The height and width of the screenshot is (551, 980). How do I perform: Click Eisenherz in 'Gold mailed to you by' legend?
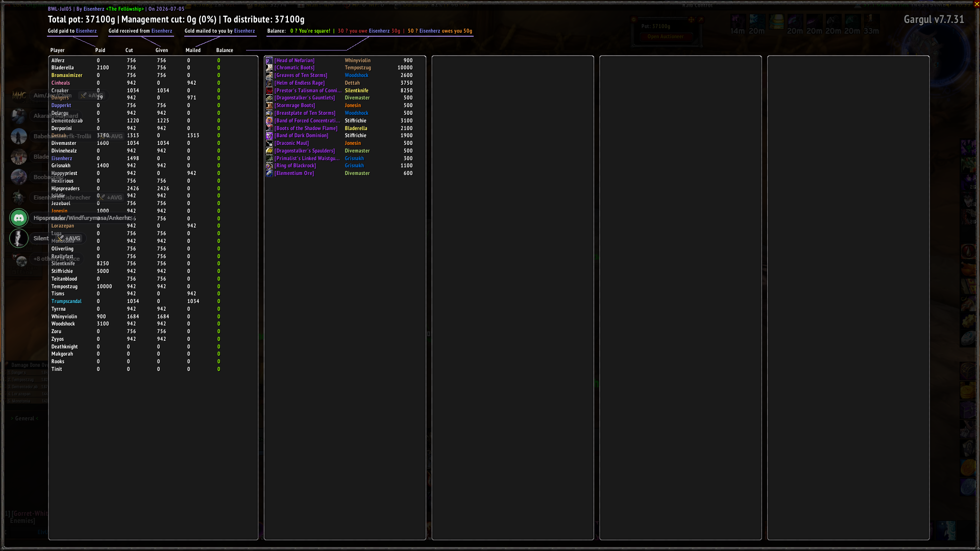244,31
